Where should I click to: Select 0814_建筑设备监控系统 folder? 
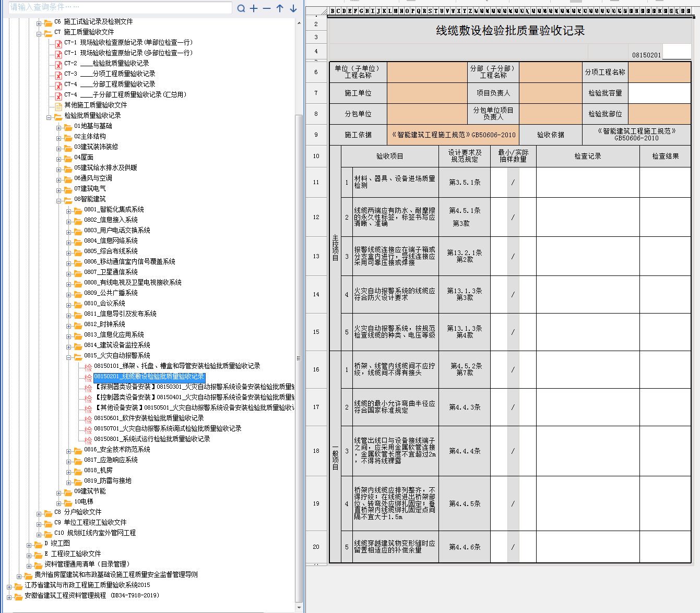click(117, 345)
